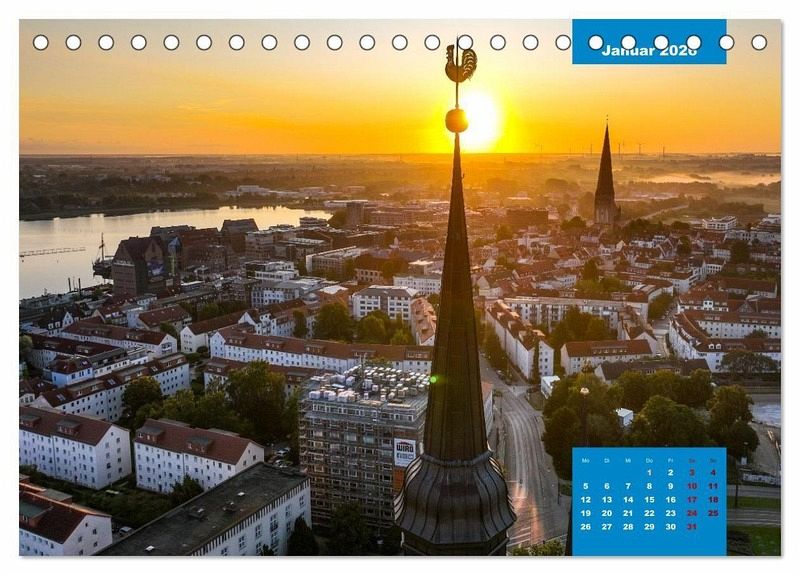Click the golden rooster weathervane atop the spire
Image resolution: width=800 pixels, height=575 pixels.
point(460,65)
